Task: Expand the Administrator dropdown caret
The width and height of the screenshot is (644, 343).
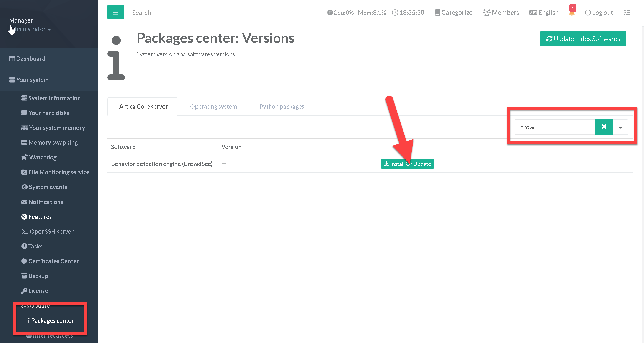Action: pyautogui.click(x=49, y=30)
